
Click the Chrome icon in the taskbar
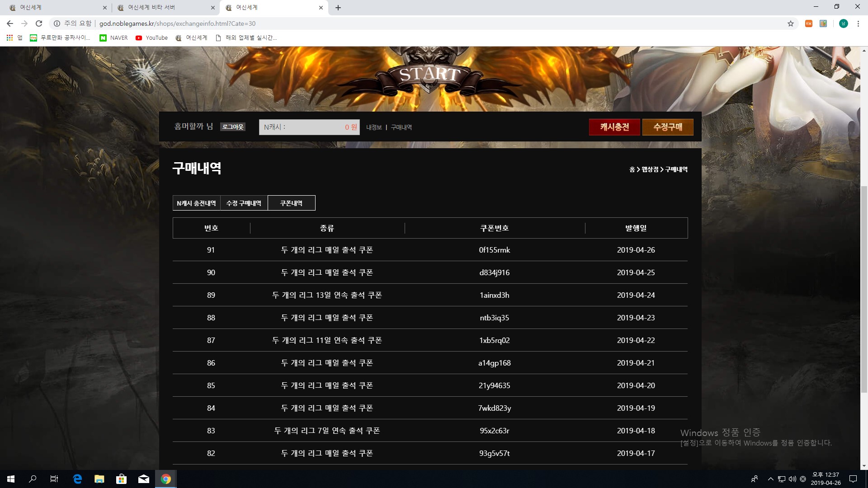coord(166,479)
